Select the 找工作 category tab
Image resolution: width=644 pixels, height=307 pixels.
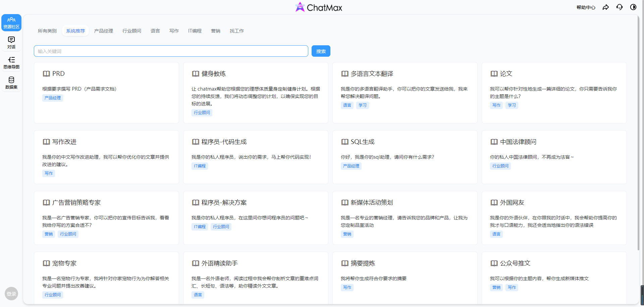click(x=237, y=31)
